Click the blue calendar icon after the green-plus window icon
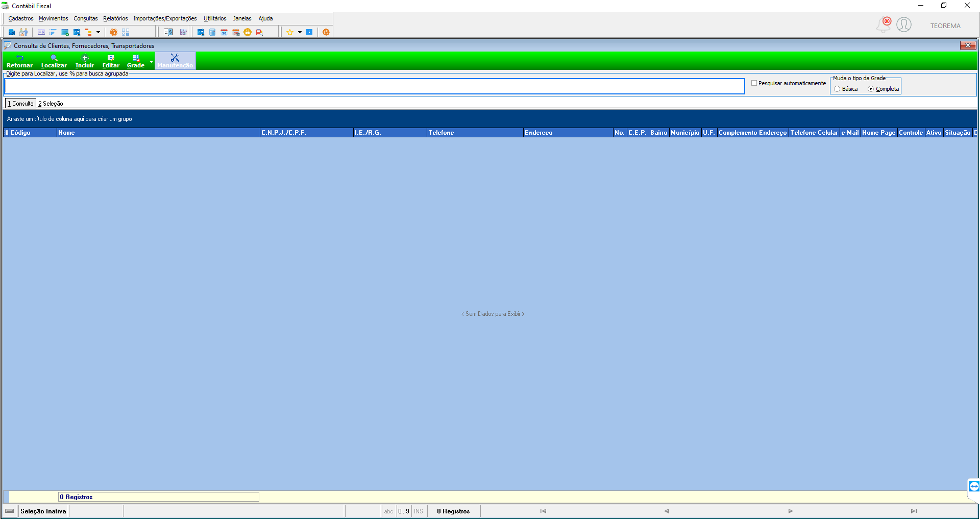Image resolution: width=980 pixels, height=519 pixels. click(x=77, y=32)
